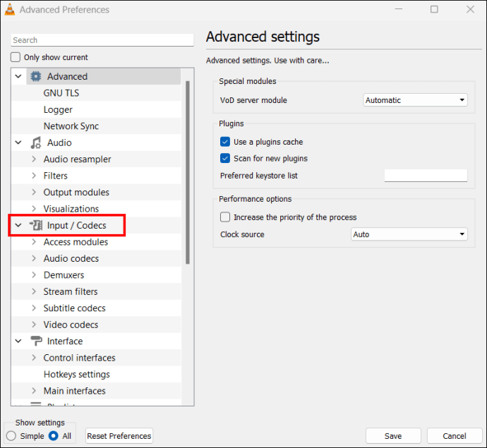Collapse the Interface tree section
The height and width of the screenshot is (448, 487).
pos(18,341)
